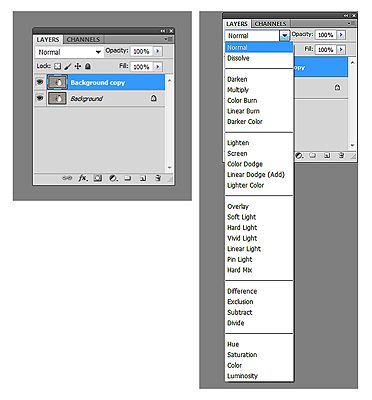The height and width of the screenshot is (400, 372).
Task: Click lock image pixels brush icon
Action: pyautogui.click(x=68, y=66)
